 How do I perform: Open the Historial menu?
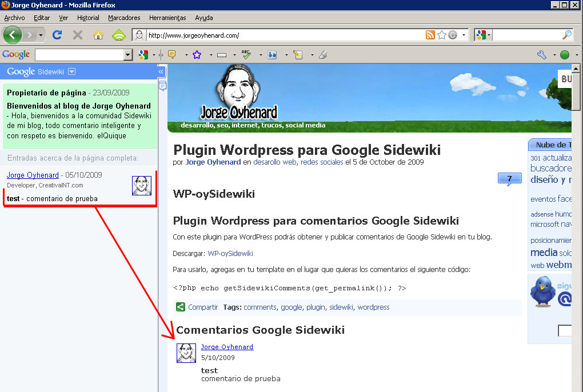(x=88, y=18)
